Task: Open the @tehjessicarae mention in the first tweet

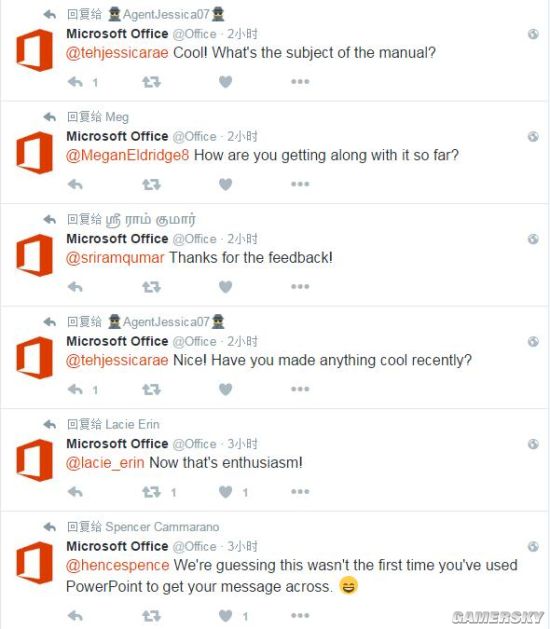Action: 117,53
